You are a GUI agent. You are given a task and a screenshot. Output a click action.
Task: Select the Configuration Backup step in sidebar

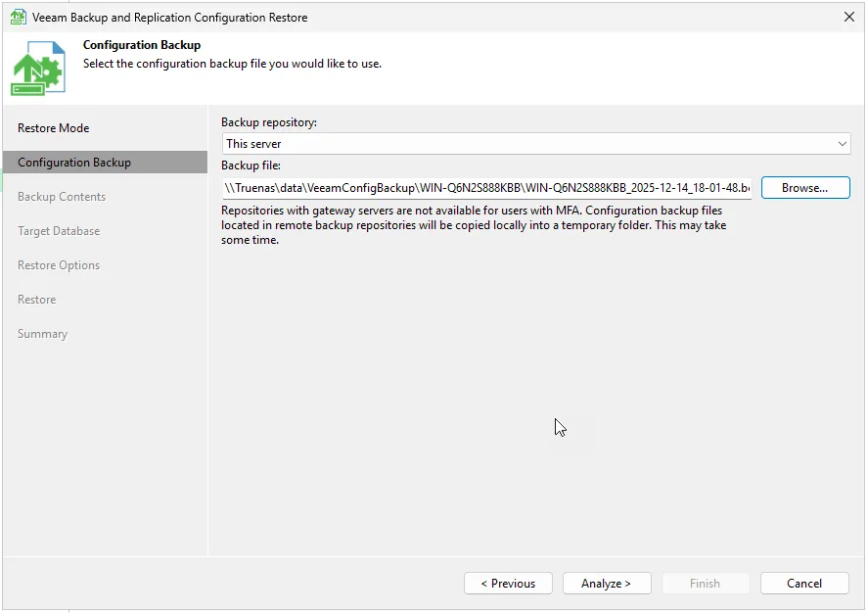[x=74, y=163]
